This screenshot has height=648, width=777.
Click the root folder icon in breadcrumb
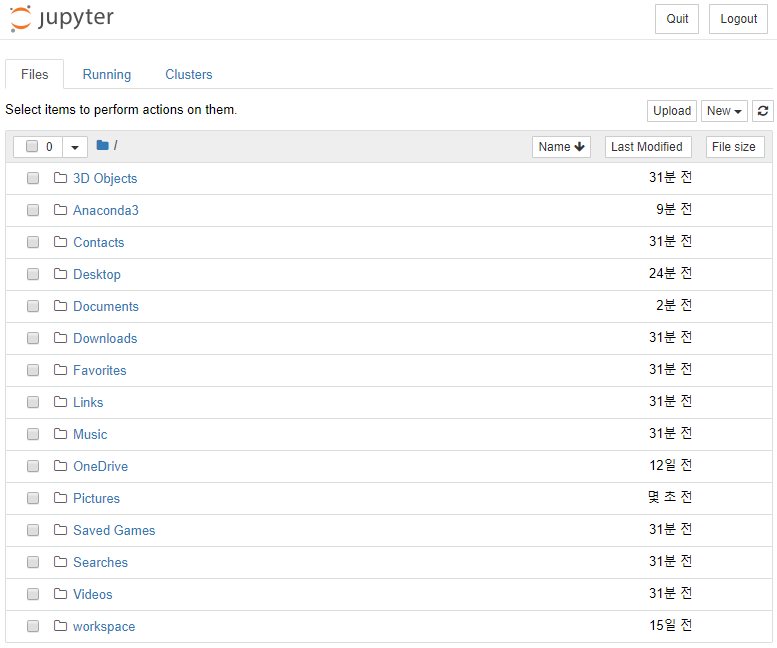pyautogui.click(x=102, y=146)
